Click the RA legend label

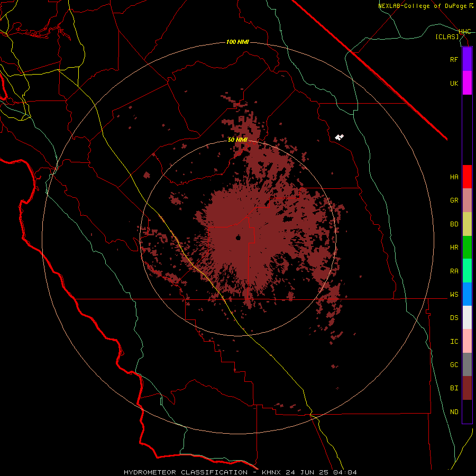(454, 271)
